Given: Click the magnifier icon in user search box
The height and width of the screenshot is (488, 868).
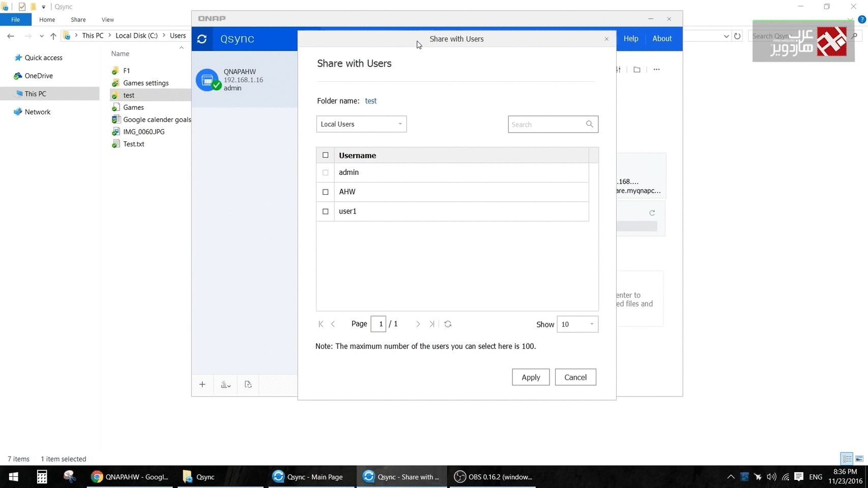Looking at the screenshot, I should tap(589, 124).
